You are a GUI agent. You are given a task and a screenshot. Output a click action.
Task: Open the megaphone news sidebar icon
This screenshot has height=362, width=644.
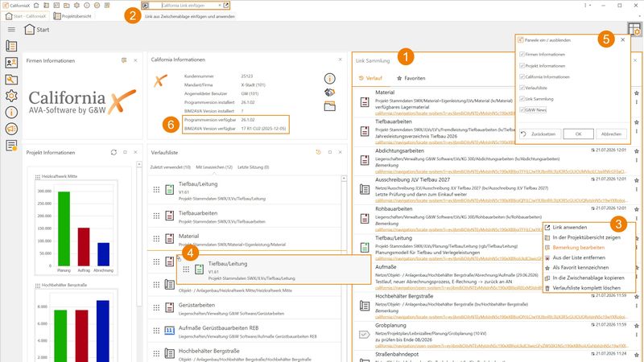tap(11, 129)
